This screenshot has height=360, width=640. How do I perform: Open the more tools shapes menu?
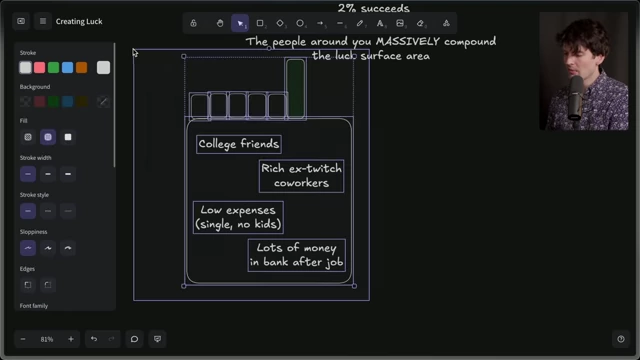[446, 23]
